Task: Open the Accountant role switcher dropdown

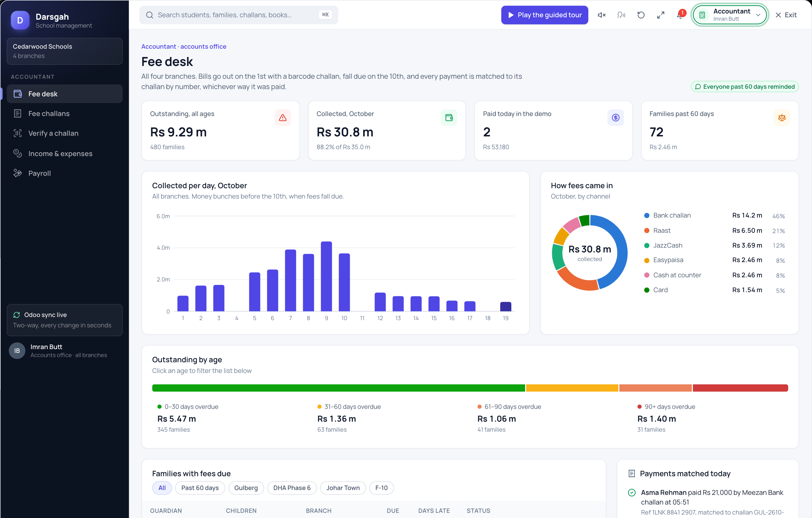Action: pos(730,15)
